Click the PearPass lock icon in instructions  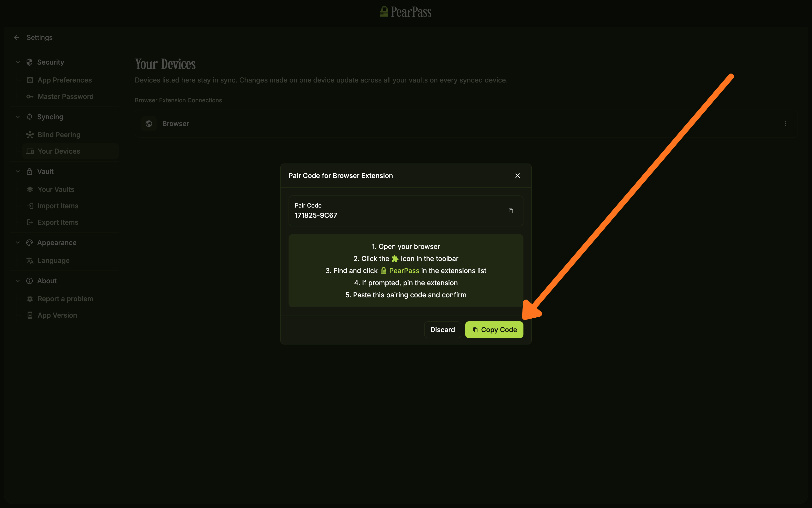(384, 271)
